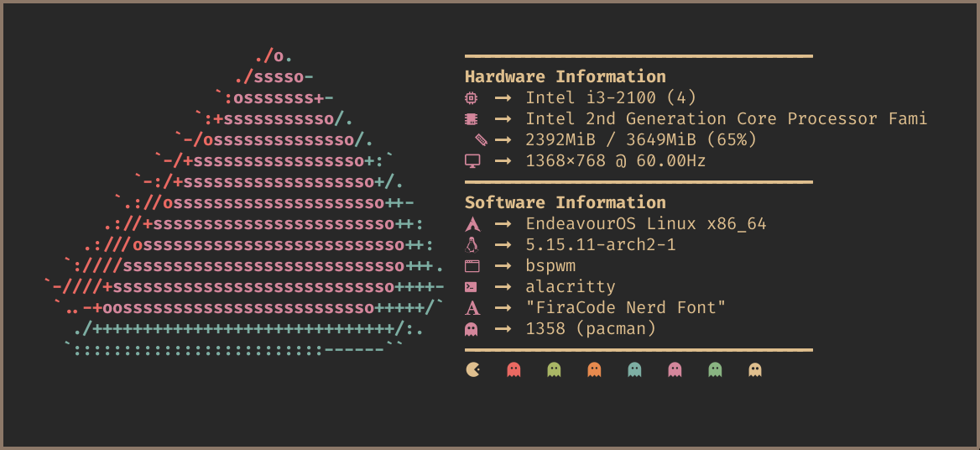The width and height of the screenshot is (980, 450).
Task: Click the EndeavourOS ASCII art logo
Action: (x=252, y=218)
